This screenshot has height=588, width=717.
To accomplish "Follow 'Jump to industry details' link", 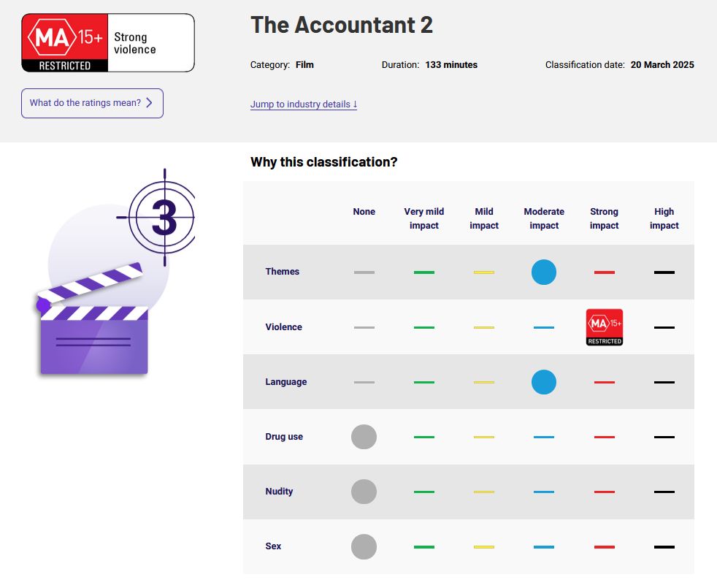I will [304, 104].
